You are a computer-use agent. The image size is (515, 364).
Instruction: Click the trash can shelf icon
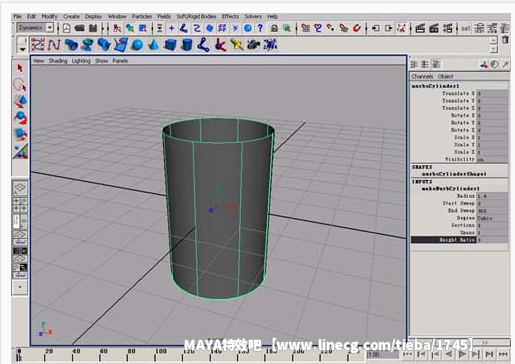click(505, 40)
